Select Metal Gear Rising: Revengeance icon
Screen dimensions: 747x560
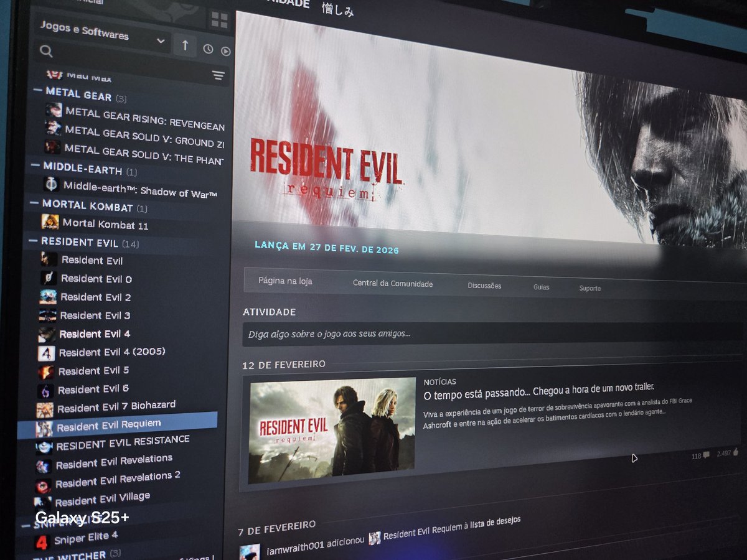pyautogui.click(x=54, y=110)
